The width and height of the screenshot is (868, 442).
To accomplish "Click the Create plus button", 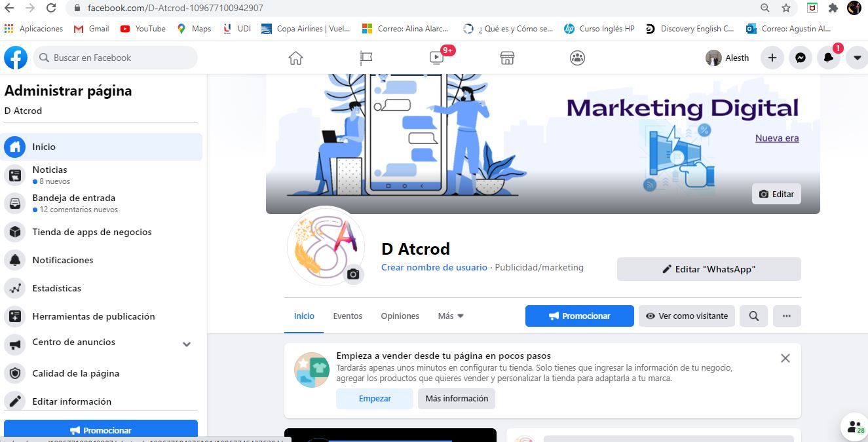I will click(772, 58).
